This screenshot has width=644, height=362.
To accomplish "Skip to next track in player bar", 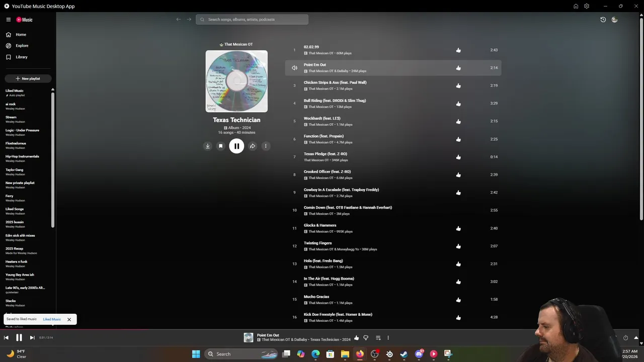I will click(32, 338).
